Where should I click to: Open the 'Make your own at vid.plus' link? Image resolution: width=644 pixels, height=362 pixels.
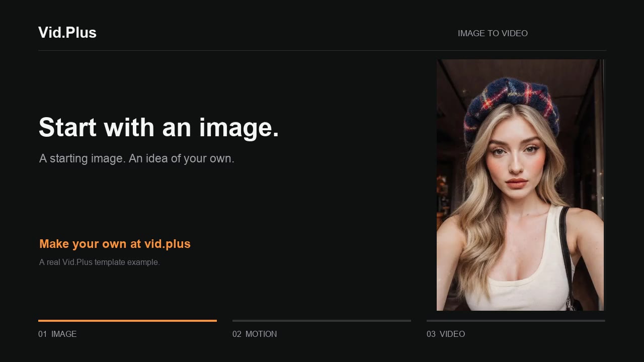pyautogui.click(x=115, y=244)
